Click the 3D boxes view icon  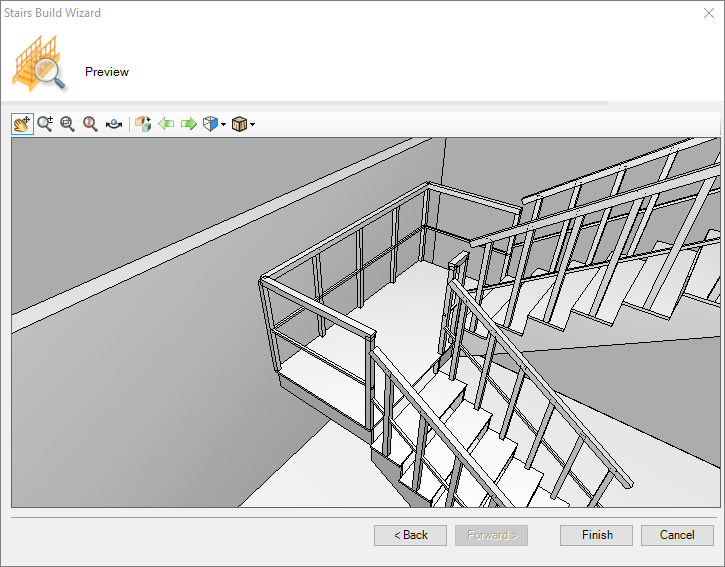pos(143,124)
